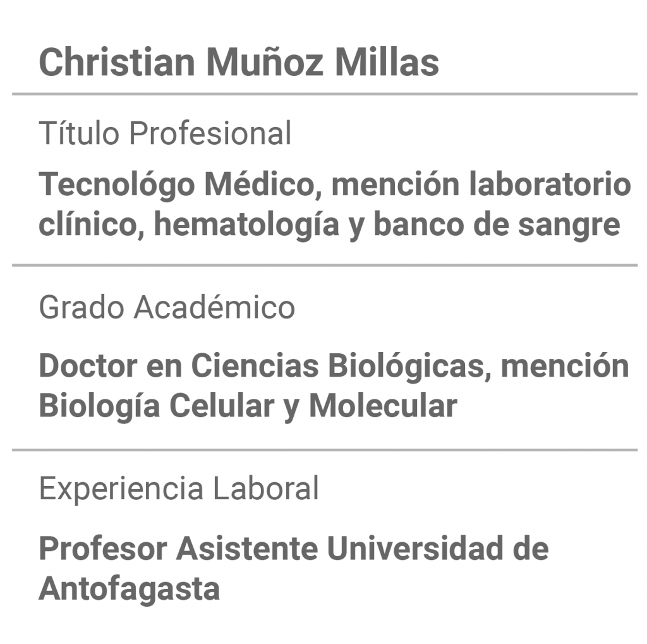This screenshot has width=647, height=644.
Task: Click Doctor en Ciencias Biológicas line
Action: tap(334, 366)
